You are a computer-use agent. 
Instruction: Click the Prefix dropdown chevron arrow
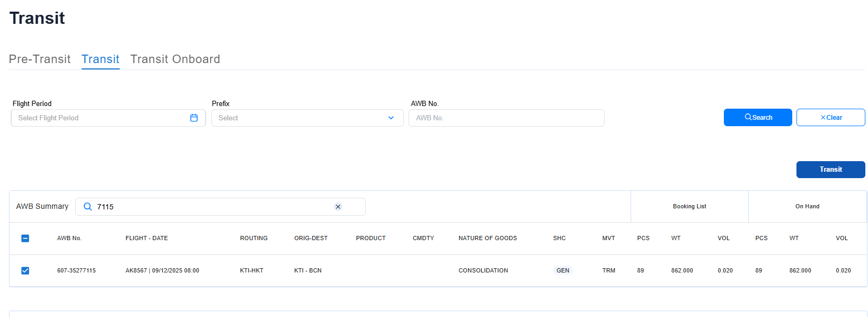(x=391, y=118)
